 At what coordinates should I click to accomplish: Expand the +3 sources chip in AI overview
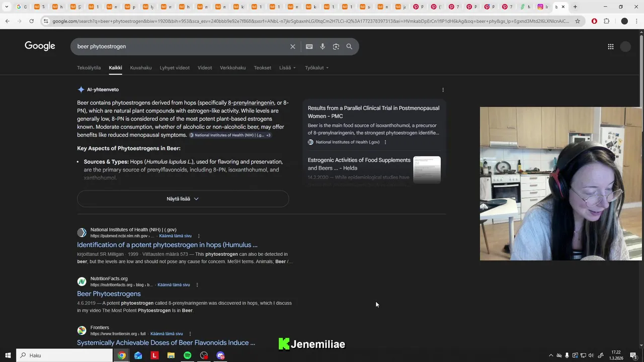point(268,135)
